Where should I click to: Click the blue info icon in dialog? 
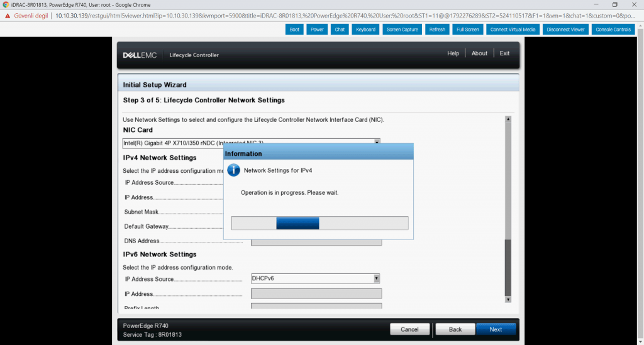click(x=233, y=170)
